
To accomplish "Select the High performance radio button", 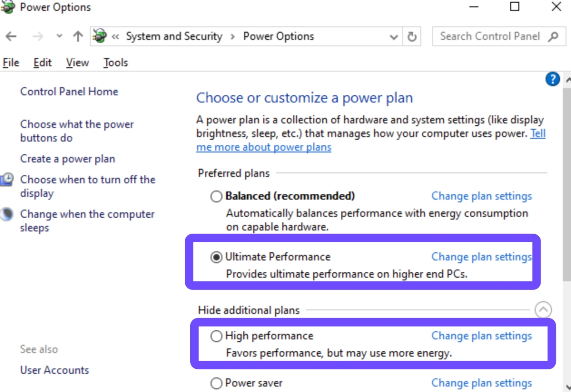I will (216, 336).
